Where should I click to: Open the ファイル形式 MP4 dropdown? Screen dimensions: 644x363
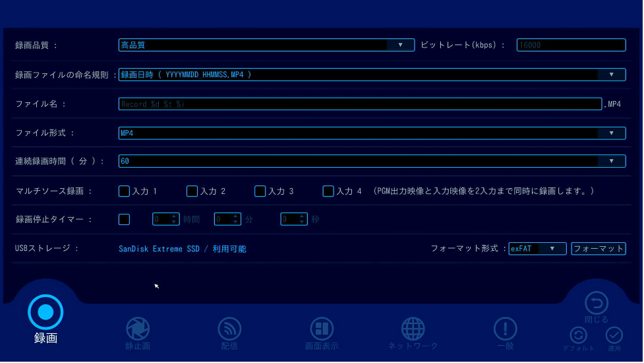(372, 133)
